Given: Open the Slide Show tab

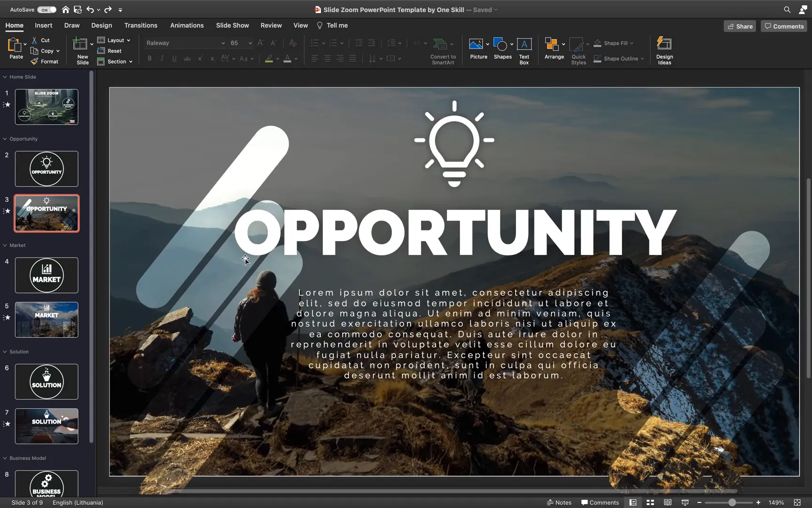Looking at the screenshot, I should (232, 25).
